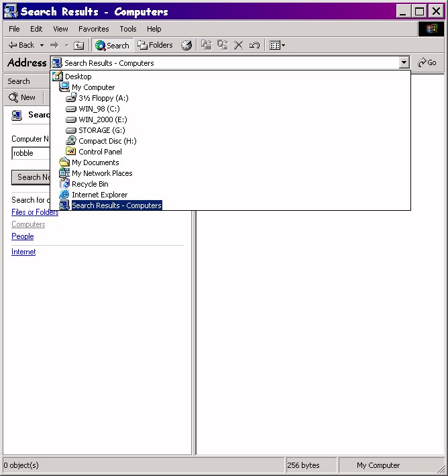The height and width of the screenshot is (476, 448).
Task: Click the Search pane header label
Action: [x=19, y=81]
